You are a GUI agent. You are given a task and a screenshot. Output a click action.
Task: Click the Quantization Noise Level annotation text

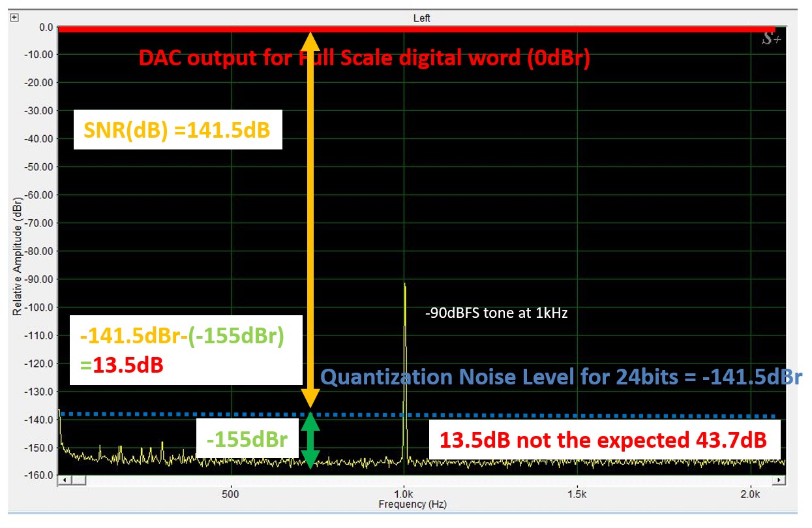click(561, 377)
